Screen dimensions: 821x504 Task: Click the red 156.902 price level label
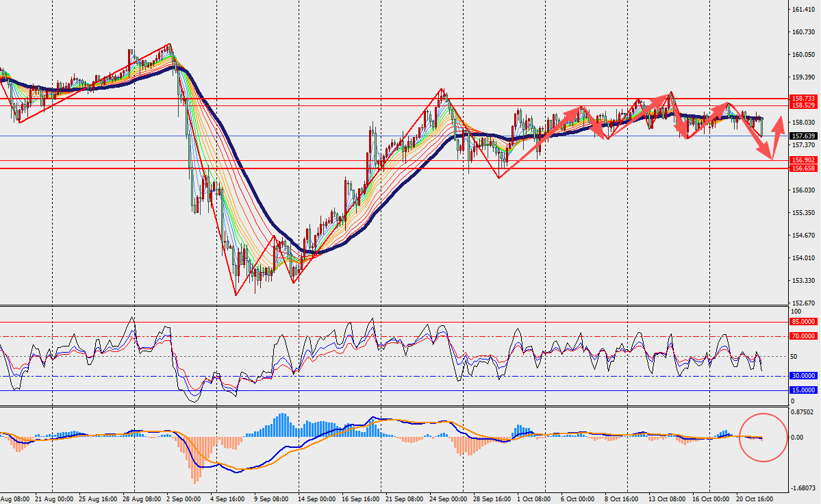(x=804, y=160)
